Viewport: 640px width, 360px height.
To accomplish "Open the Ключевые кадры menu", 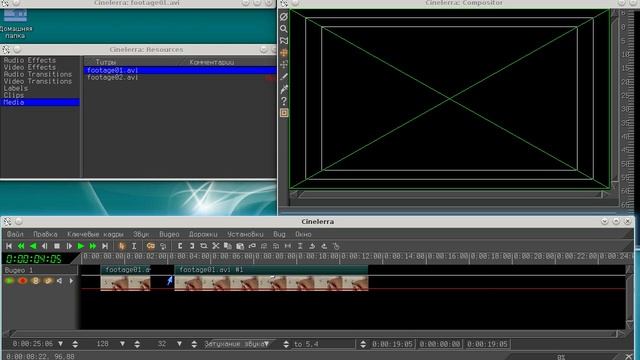I will click(x=96, y=234).
